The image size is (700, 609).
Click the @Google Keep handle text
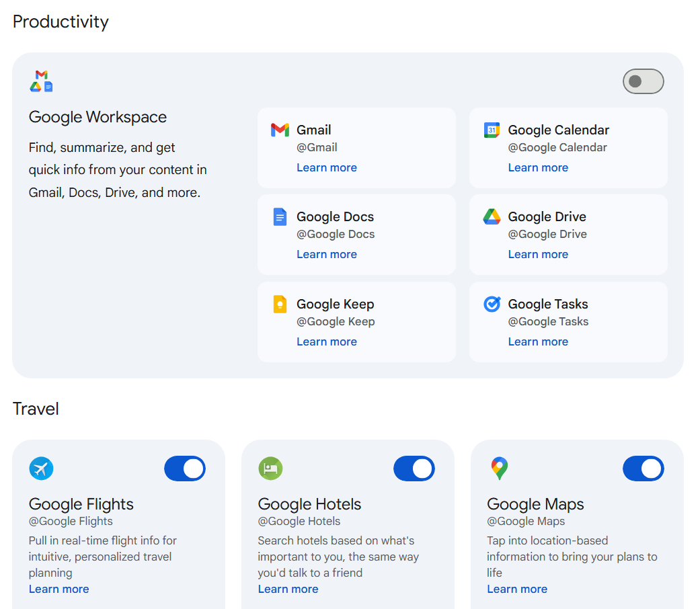pyautogui.click(x=336, y=321)
